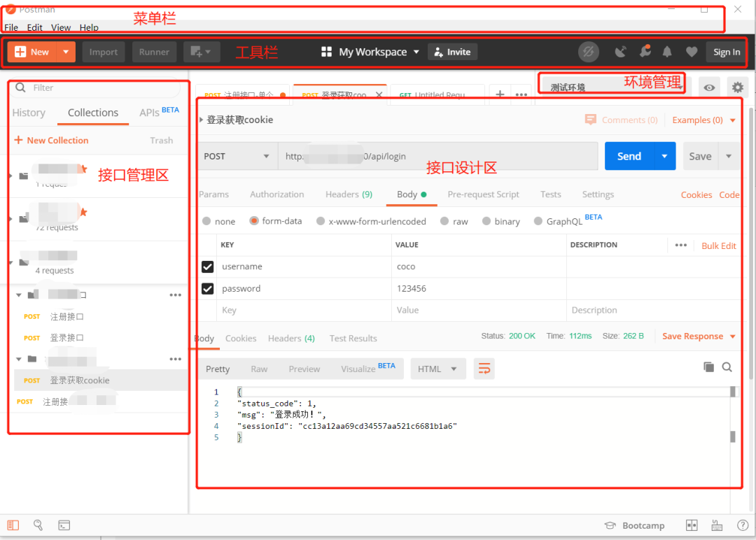Switch to the History sidebar tab

tap(29, 113)
